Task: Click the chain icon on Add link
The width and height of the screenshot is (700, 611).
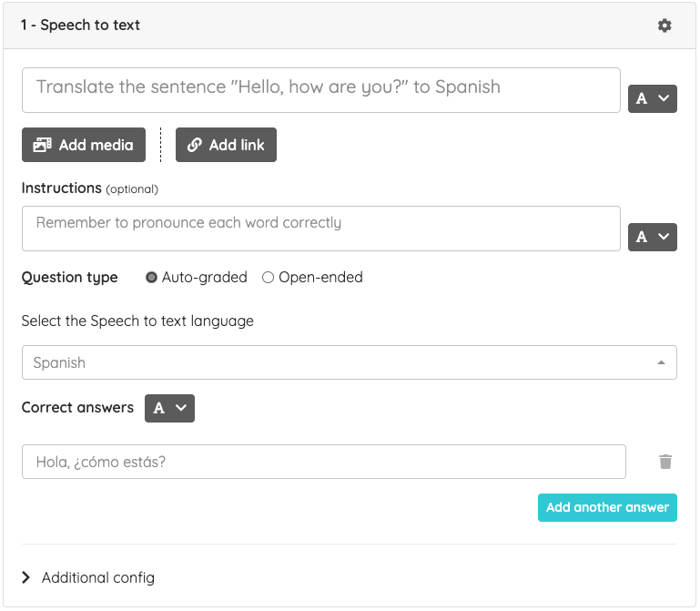Action: 195,145
